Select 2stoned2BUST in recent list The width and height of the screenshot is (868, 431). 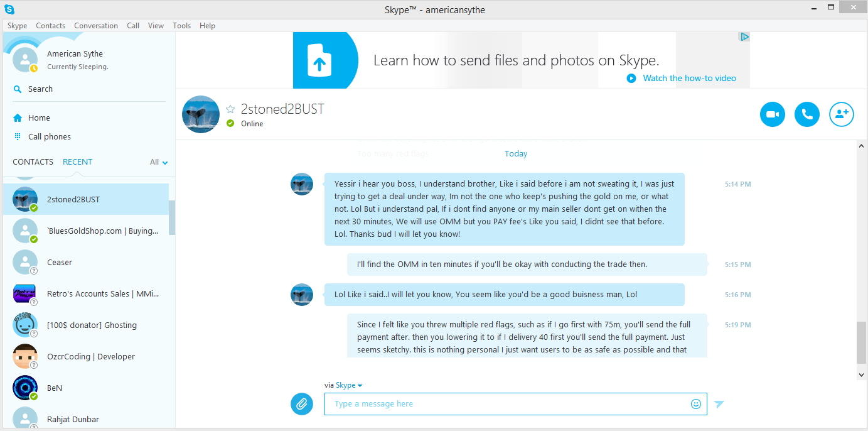point(86,199)
